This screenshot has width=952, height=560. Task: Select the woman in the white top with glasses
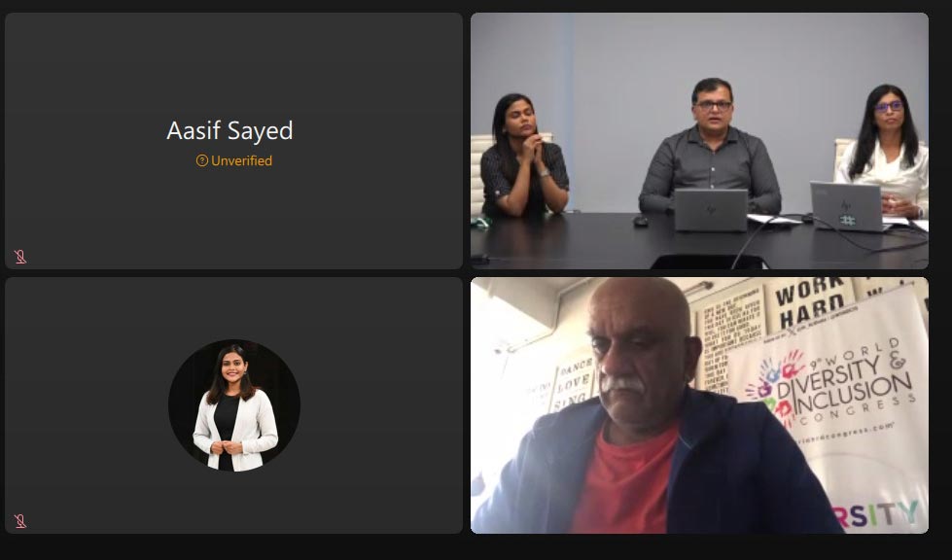(x=884, y=149)
